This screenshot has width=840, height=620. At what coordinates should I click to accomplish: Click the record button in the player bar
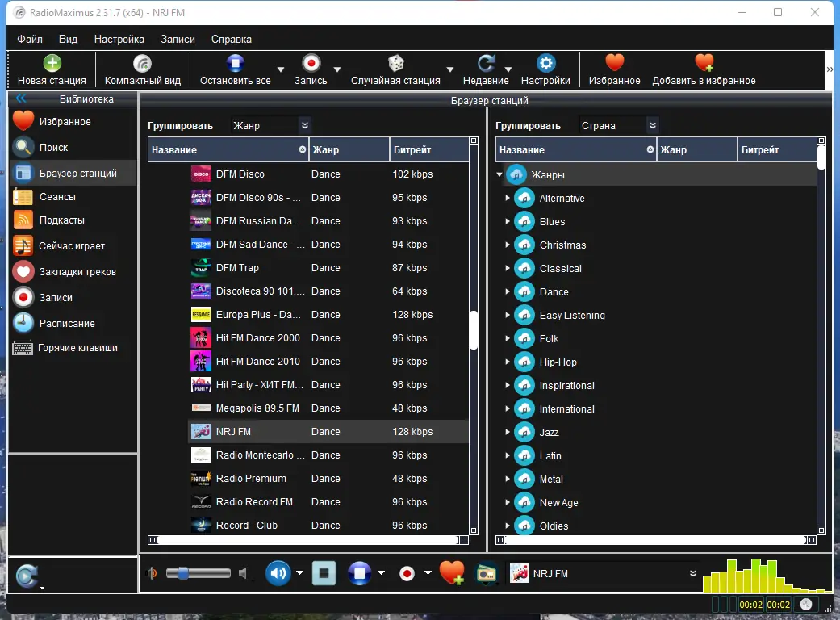pyautogui.click(x=407, y=574)
